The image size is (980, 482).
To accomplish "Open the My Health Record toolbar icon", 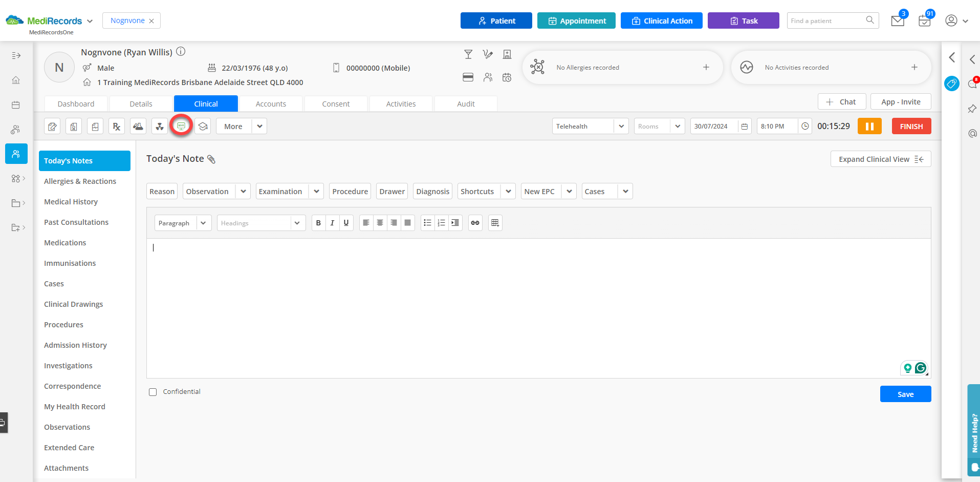I will [181, 126].
